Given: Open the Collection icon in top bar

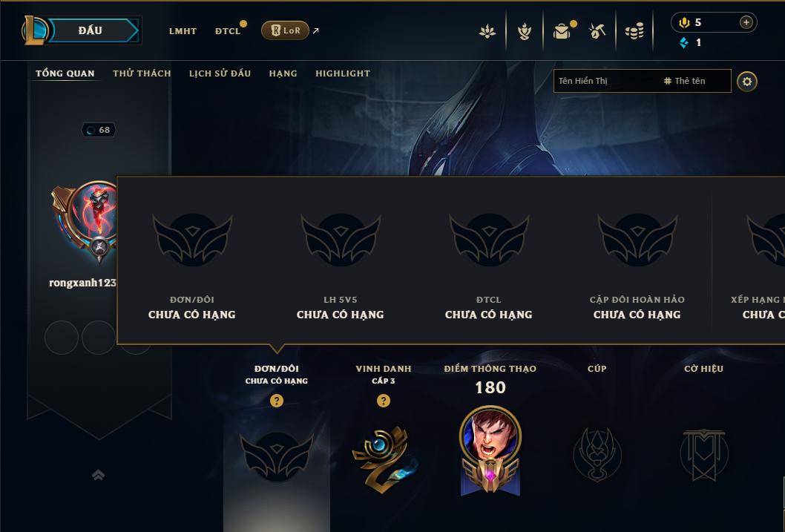Looking at the screenshot, I should pyautogui.click(x=562, y=31).
